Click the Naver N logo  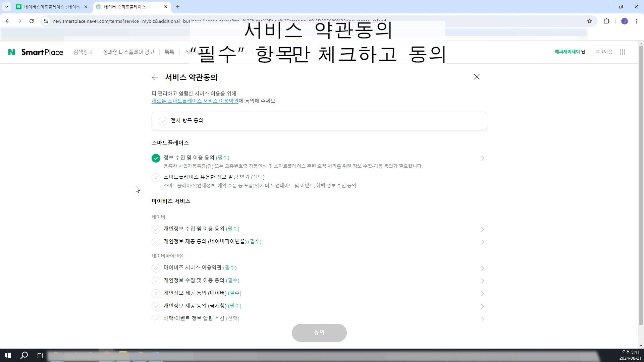(11, 52)
